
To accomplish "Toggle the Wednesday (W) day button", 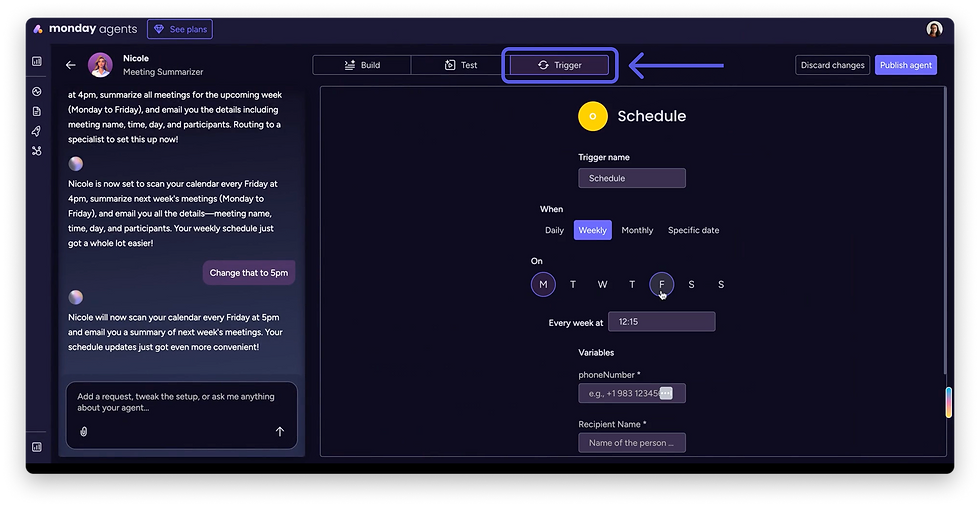I will point(602,284).
